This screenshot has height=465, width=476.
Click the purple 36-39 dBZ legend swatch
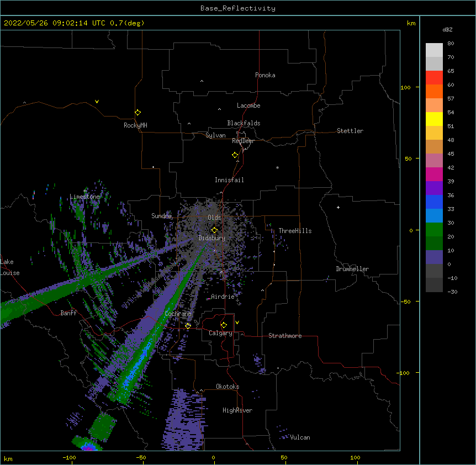click(434, 188)
